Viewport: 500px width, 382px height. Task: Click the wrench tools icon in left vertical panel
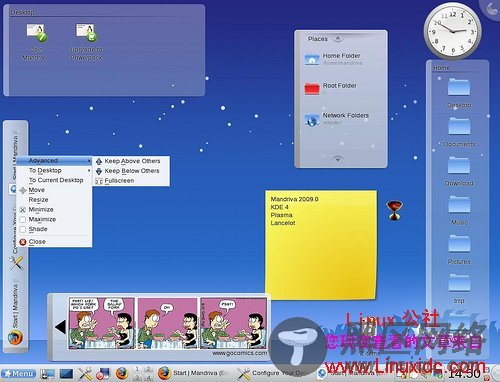(16, 263)
